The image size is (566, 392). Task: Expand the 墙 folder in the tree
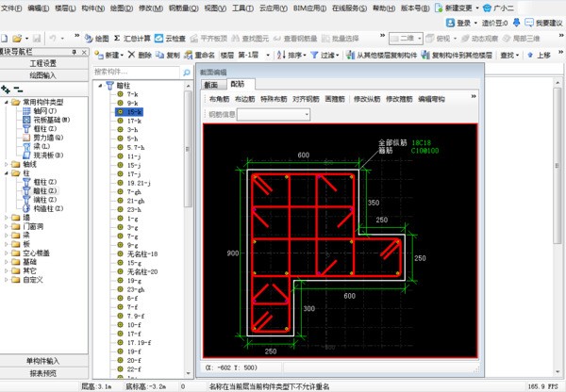tap(8, 217)
